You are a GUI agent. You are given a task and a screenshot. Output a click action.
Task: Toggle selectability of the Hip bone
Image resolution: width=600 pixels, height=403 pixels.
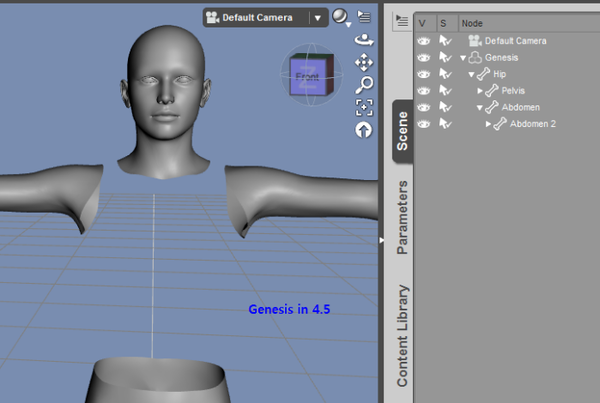[445, 74]
